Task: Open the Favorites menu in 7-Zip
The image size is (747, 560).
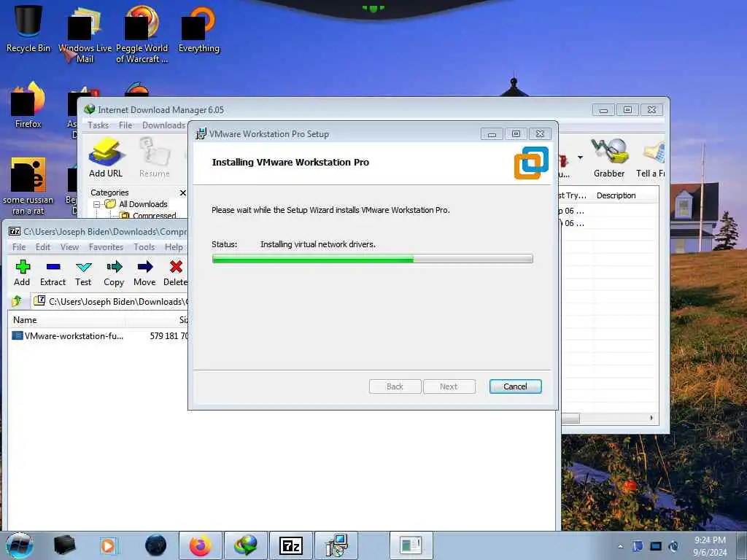Action: (106, 247)
